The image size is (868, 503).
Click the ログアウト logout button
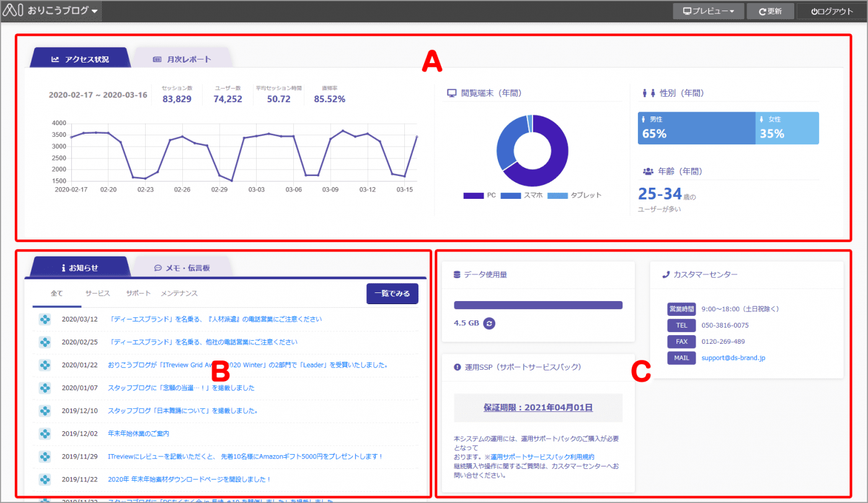(831, 11)
